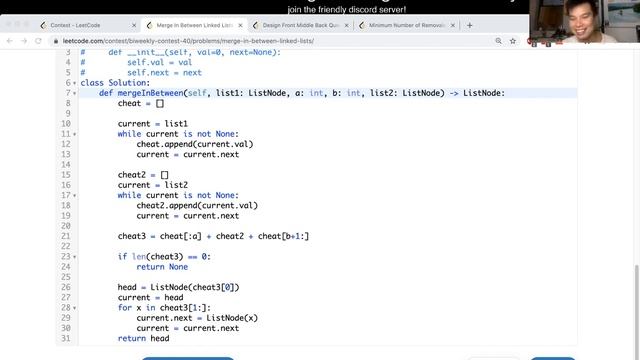This screenshot has height=360, width=640.
Task: Go back with the browser back arrow
Action: pos(9,41)
